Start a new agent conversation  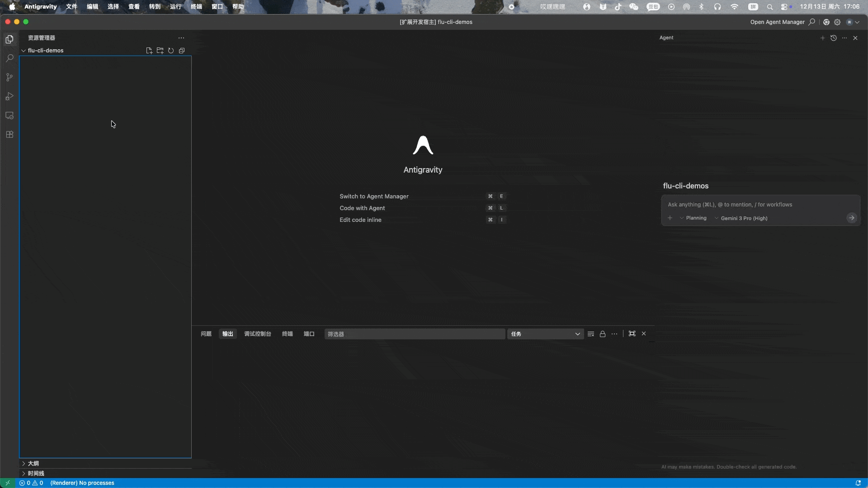coord(822,38)
